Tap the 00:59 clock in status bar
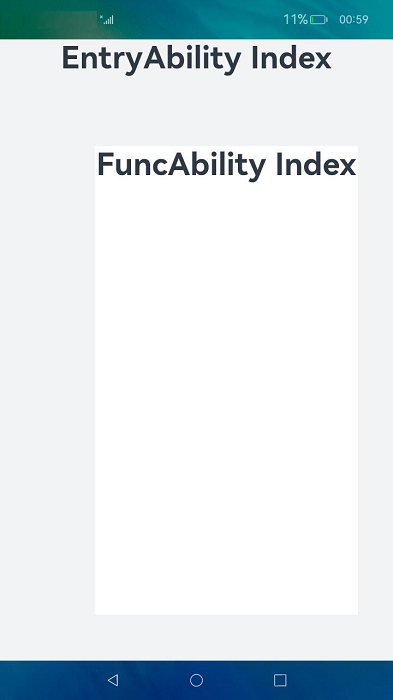Image resolution: width=393 pixels, height=700 pixels. (354, 19)
